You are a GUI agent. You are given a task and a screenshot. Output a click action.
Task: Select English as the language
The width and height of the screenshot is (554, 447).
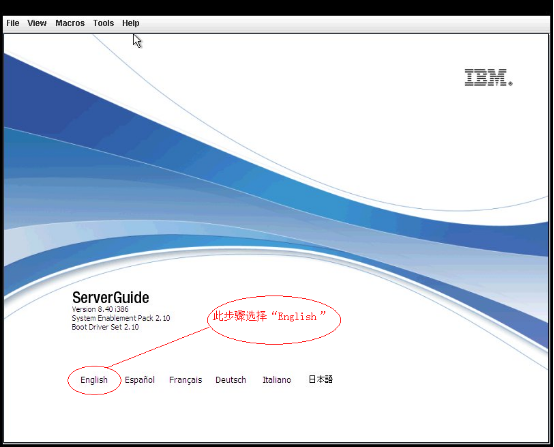click(x=94, y=380)
